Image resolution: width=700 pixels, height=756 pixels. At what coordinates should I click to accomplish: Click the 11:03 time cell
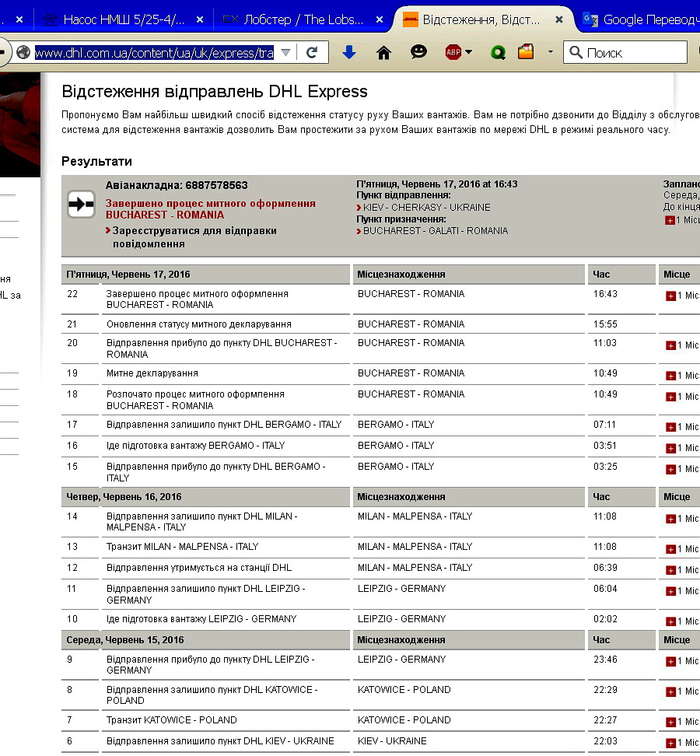[x=605, y=343]
